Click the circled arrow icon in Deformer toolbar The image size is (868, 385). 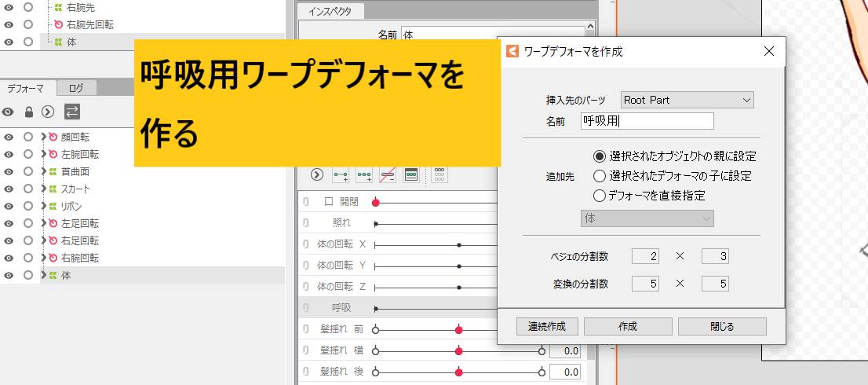coord(49,112)
